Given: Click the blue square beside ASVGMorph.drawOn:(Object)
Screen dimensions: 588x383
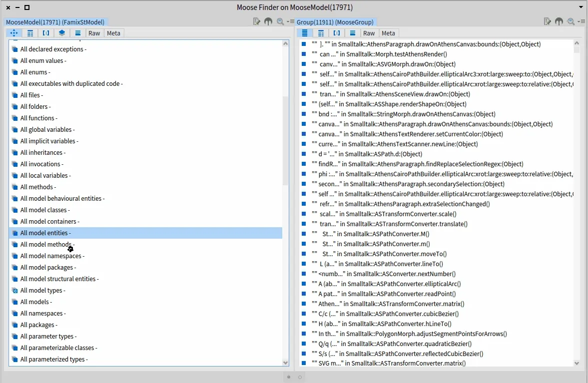Looking at the screenshot, I should click(304, 64).
